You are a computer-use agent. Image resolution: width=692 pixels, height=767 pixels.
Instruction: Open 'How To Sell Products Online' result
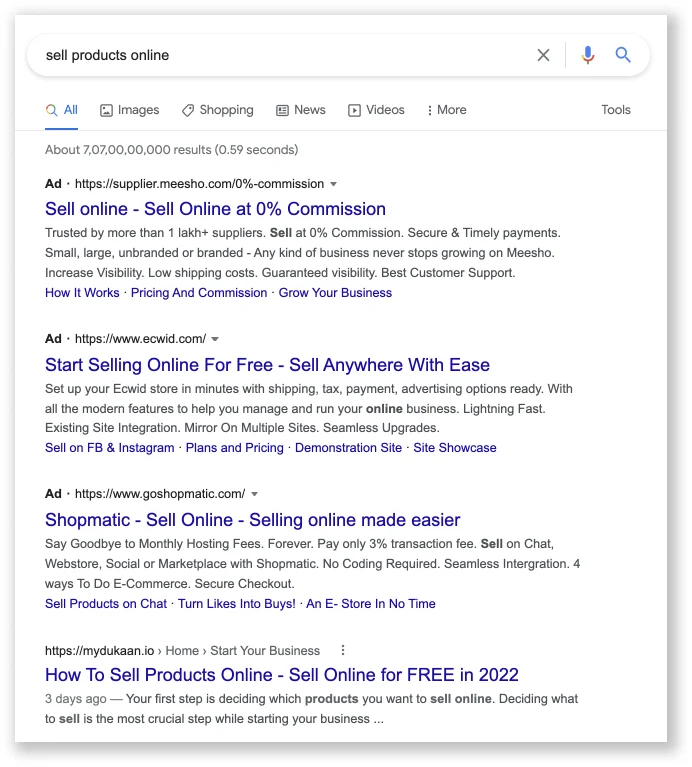pyautogui.click(x=281, y=675)
